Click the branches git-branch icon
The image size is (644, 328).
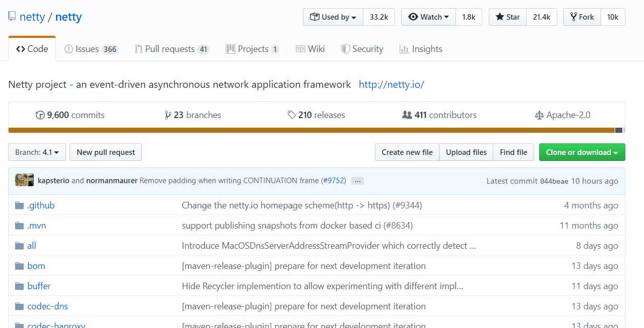[168, 115]
